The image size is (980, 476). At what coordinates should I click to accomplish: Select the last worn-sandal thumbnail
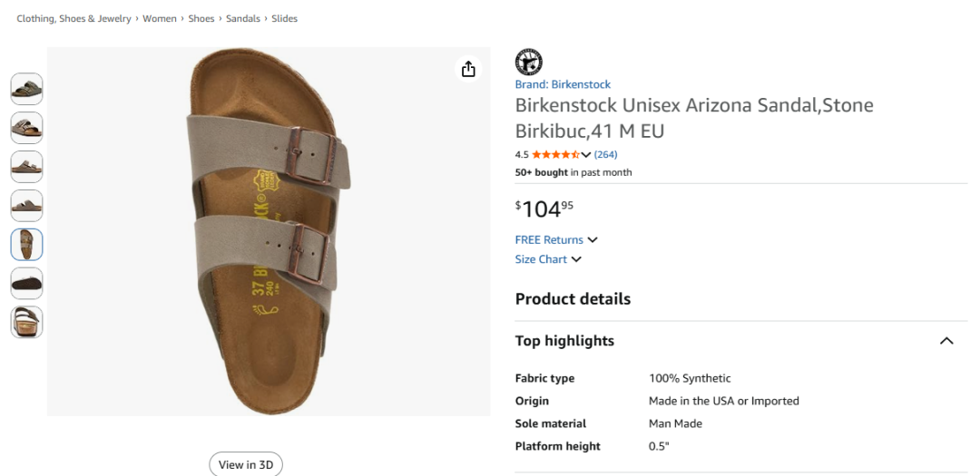tap(27, 323)
